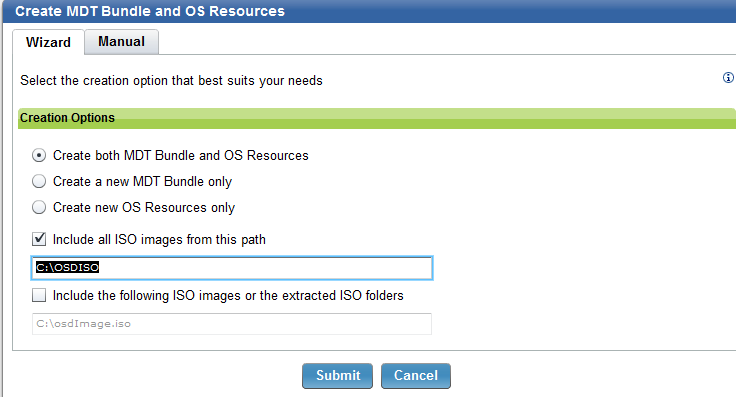The image size is (736, 397).
Task: Open the information help icon
Action: click(728, 78)
